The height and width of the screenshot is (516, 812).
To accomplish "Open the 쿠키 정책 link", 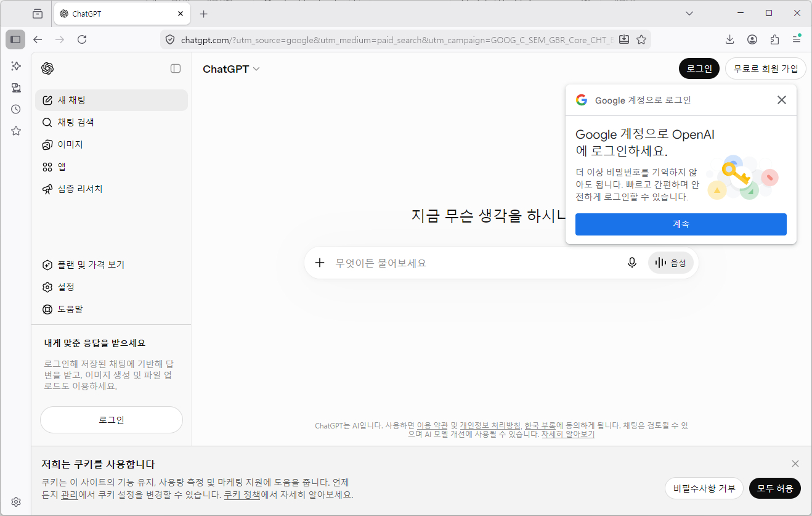I will tap(242, 494).
